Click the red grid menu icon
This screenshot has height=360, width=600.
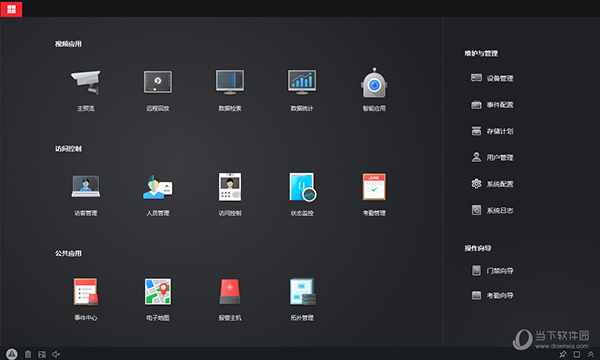point(11,9)
